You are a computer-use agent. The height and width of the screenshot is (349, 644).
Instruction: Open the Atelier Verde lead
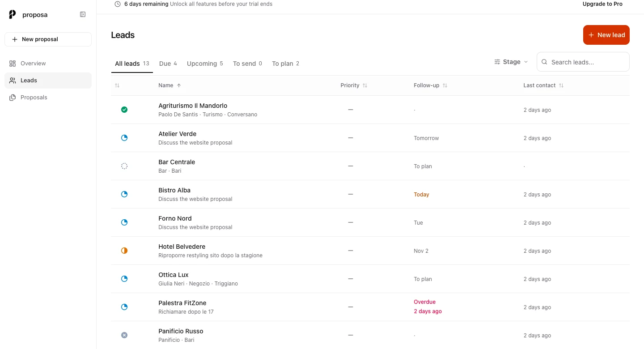click(370, 138)
